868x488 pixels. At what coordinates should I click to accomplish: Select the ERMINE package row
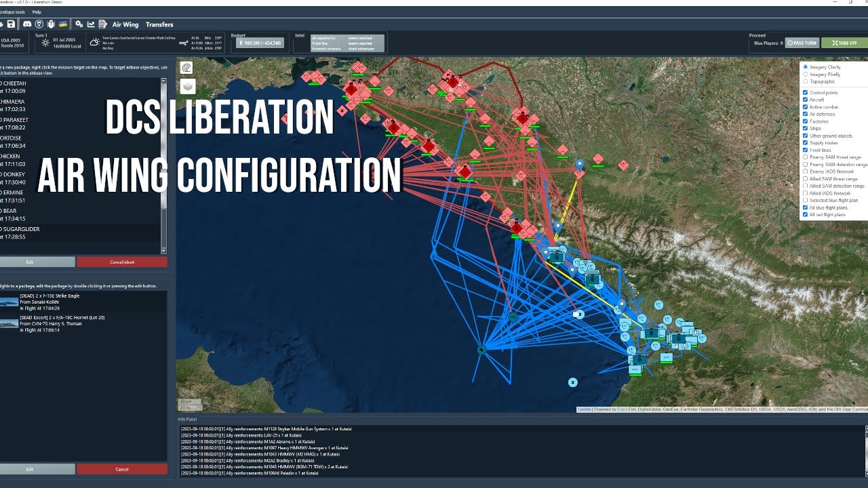[80, 197]
